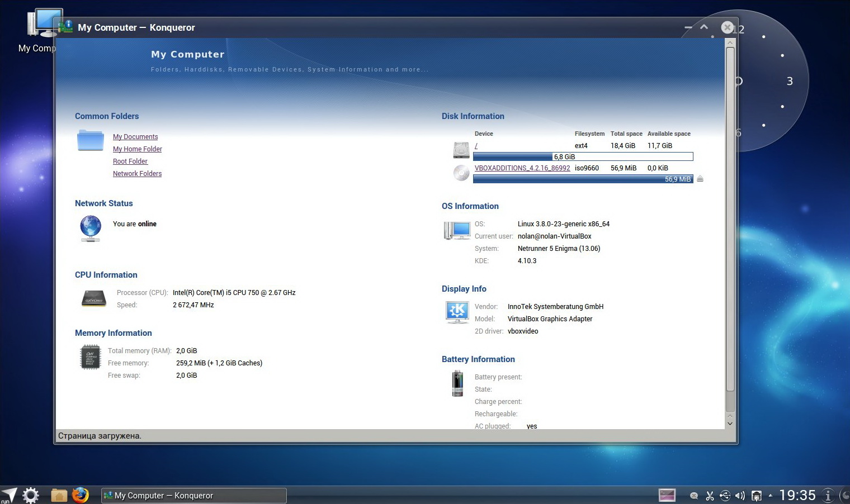This screenshot has width=850, height=504.
Task: Click the memory chip icon
Action: click(x=91, y=357)
